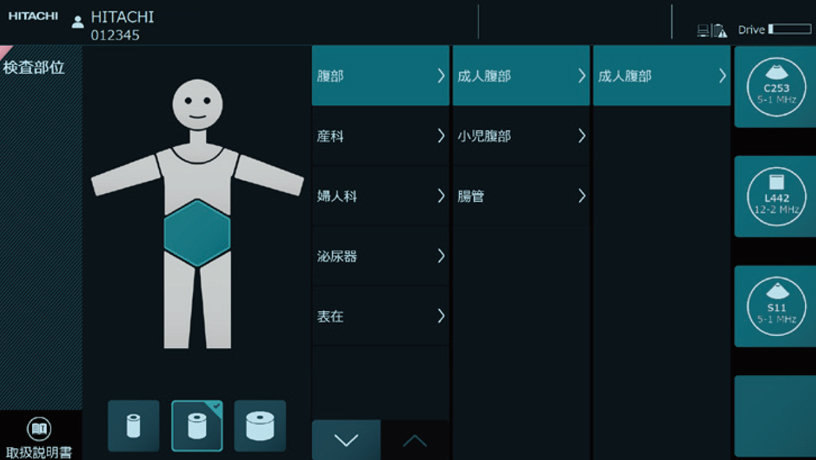Image resolution: width=816 pixels, height=460 pixels.
Task: Select the L442 12-2 MHz linear probe
Action: tap(775, 197)
